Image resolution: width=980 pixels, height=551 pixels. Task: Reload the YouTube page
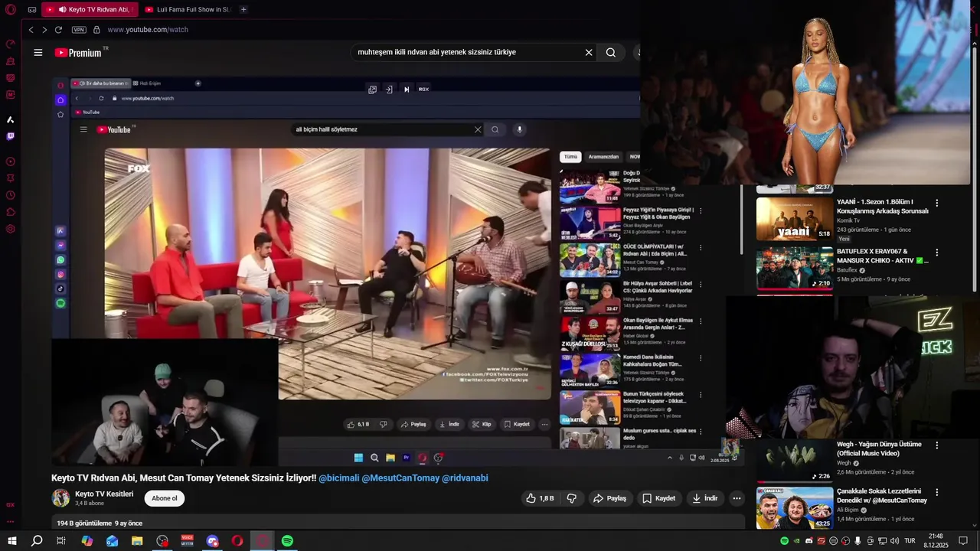point(58,30)
